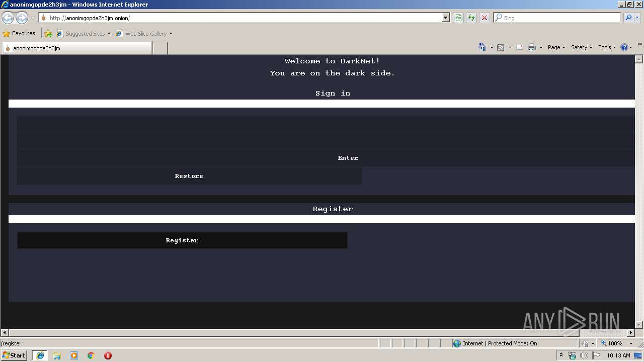Click the vertical scrollbar down arrow
This screenshot has width=644, height=362.
coord(639,325)
